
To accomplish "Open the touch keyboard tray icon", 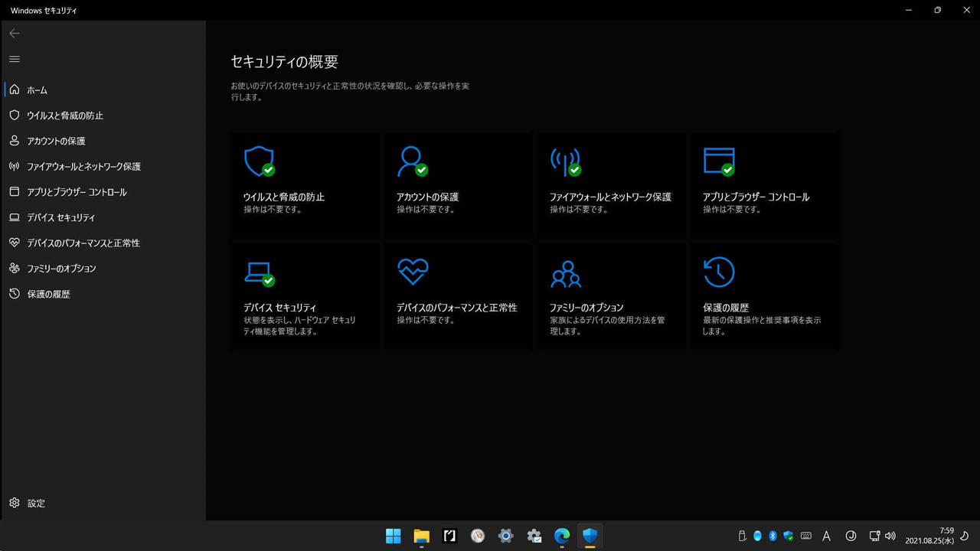I will tap(805, 536).
